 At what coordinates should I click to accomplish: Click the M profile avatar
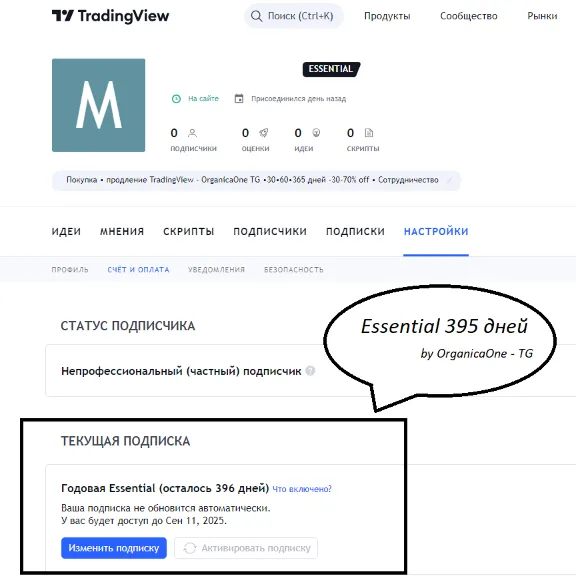[98, 105]
